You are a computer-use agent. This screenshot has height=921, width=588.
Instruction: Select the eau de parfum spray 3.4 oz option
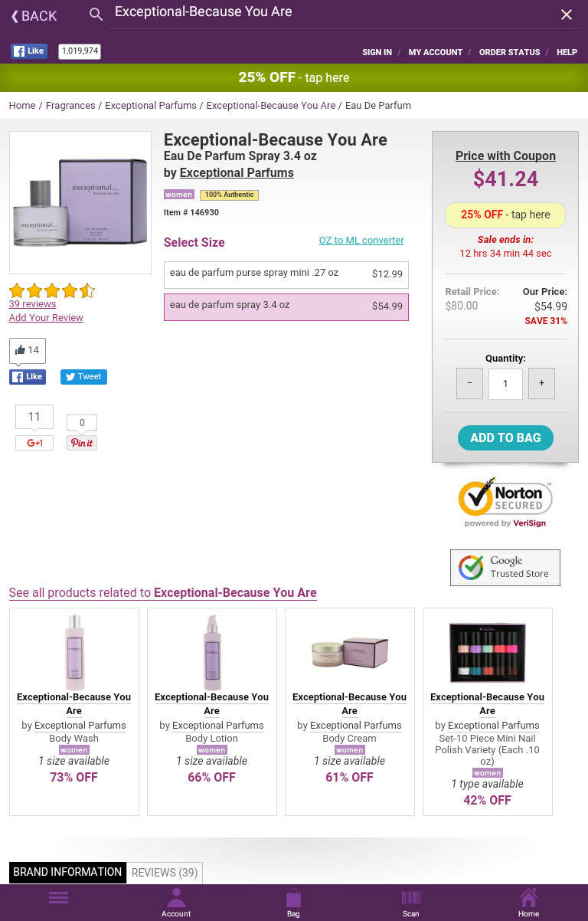[286, 306]
